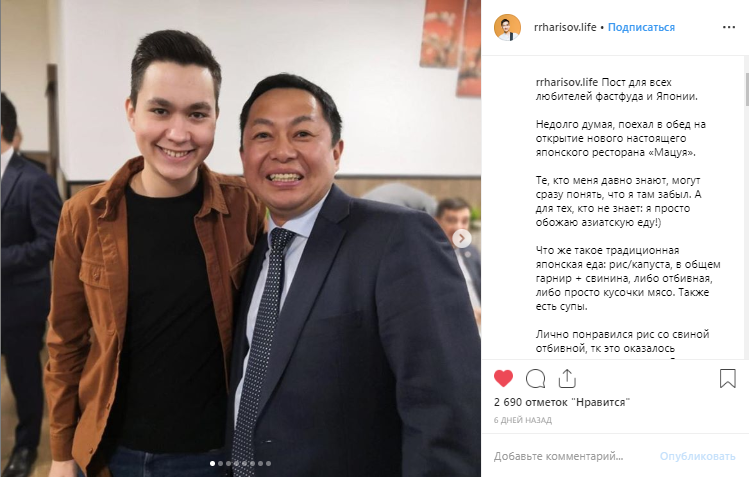
Task: Open the three-dot more options menu
Action: click(729, 27)
